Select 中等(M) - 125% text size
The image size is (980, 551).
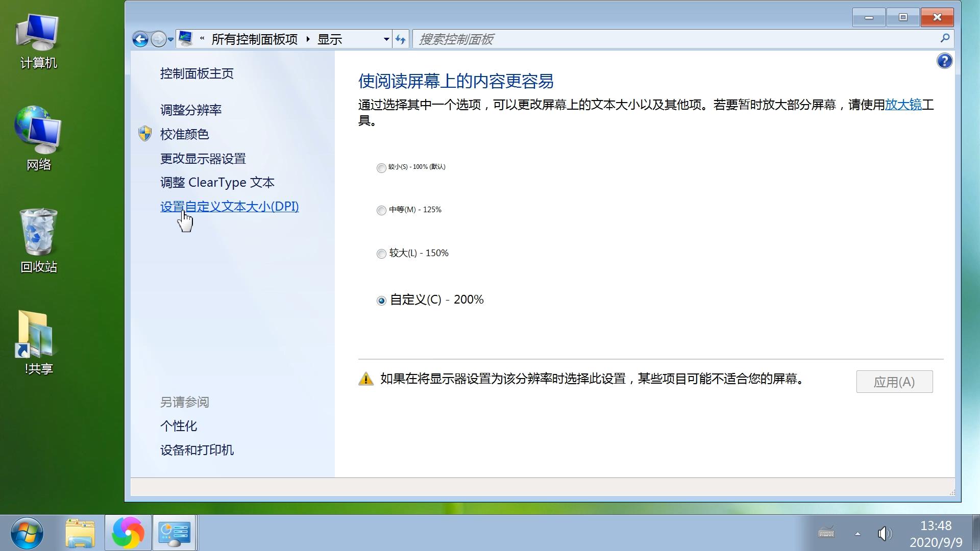click(381, 210)
